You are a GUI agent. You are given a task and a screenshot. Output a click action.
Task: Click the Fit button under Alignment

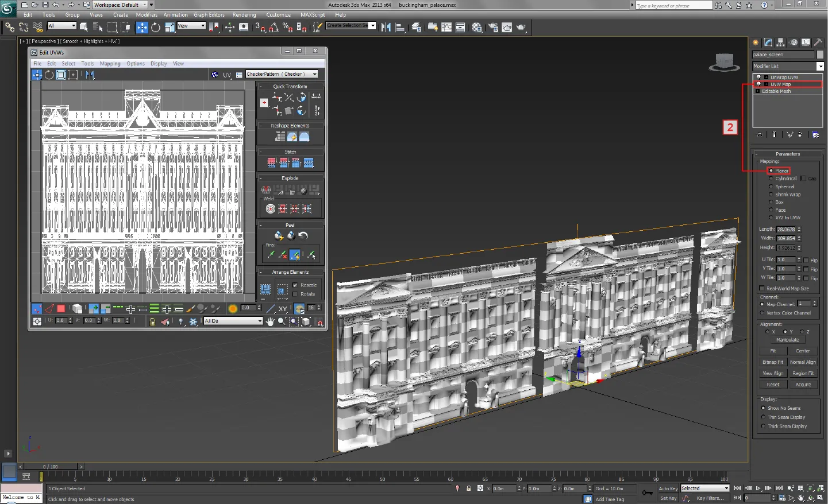pos(772,351)
